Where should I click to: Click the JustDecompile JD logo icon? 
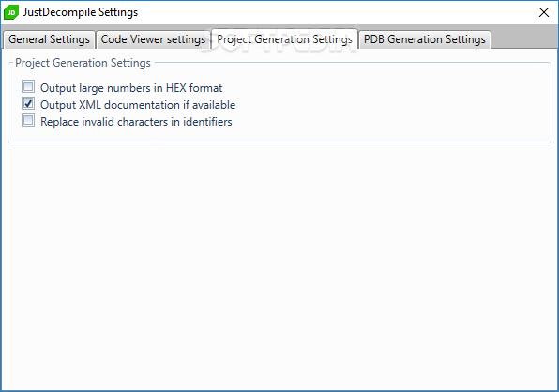click(11, 12)
